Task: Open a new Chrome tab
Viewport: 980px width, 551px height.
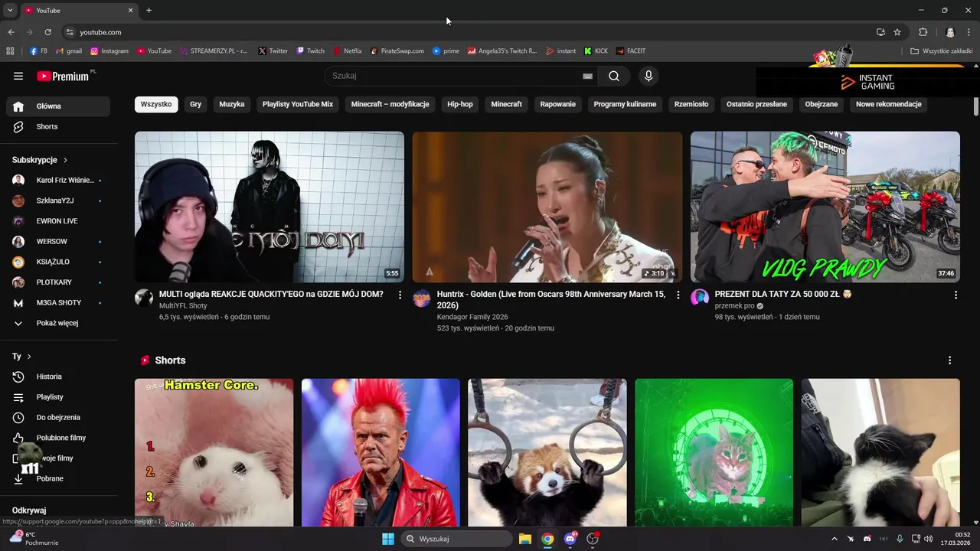Action: [149, 10]
